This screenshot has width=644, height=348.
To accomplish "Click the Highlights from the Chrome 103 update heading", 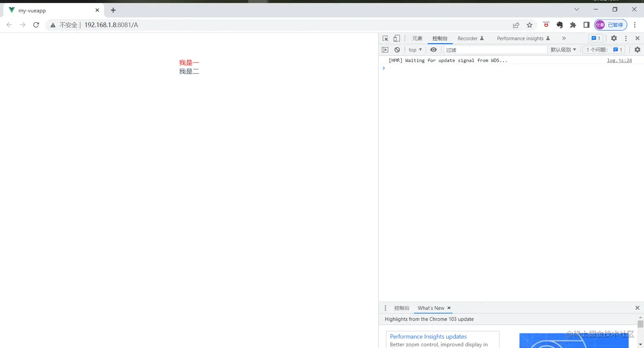I will 429,319.
